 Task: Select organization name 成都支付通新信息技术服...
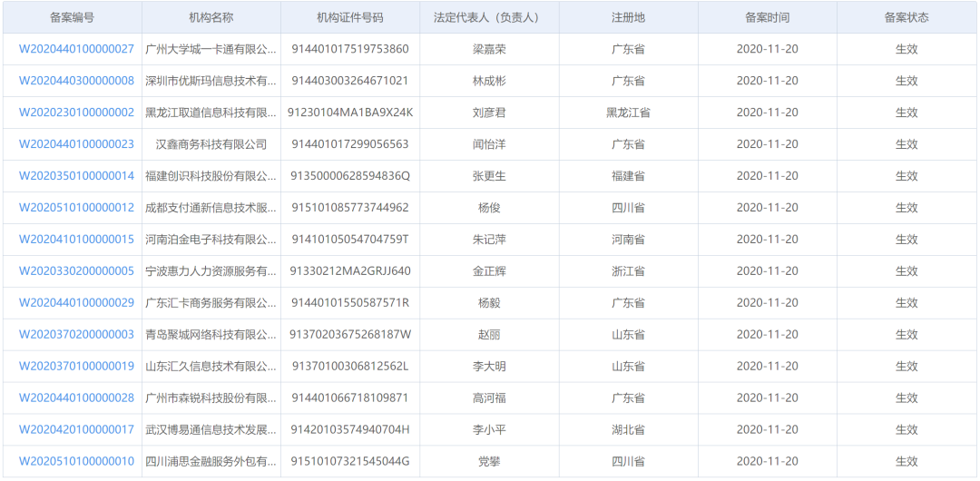click(211, 208)
